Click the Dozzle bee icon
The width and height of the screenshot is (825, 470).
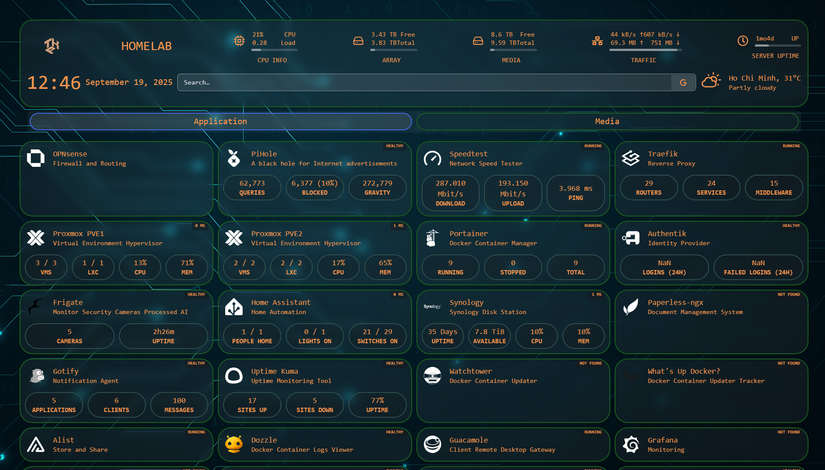[234, 445]
